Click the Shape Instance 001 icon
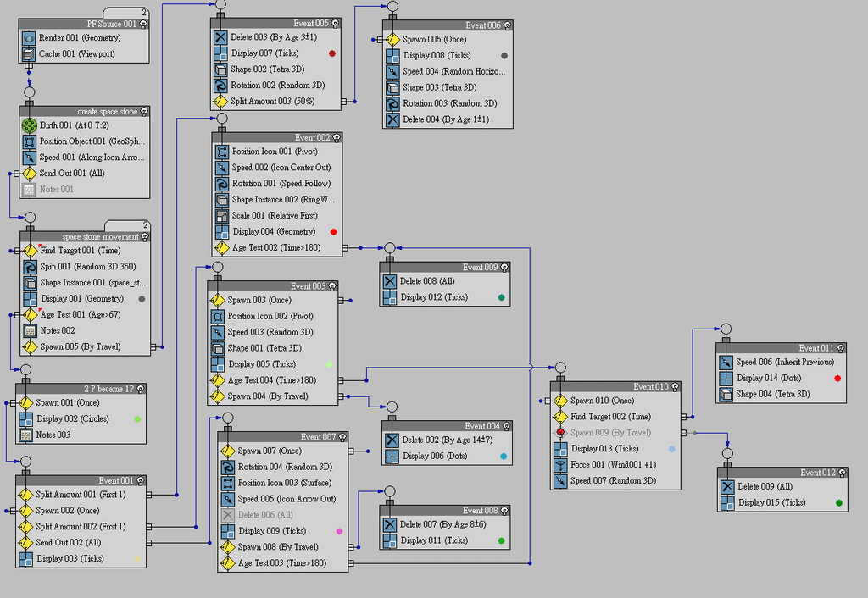 point(30,283)
